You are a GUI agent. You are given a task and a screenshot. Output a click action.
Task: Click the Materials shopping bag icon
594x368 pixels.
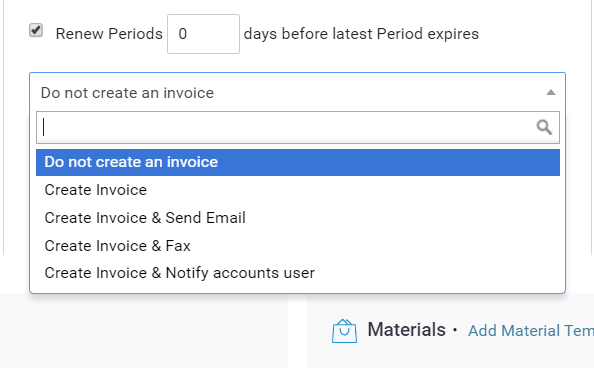344,330
